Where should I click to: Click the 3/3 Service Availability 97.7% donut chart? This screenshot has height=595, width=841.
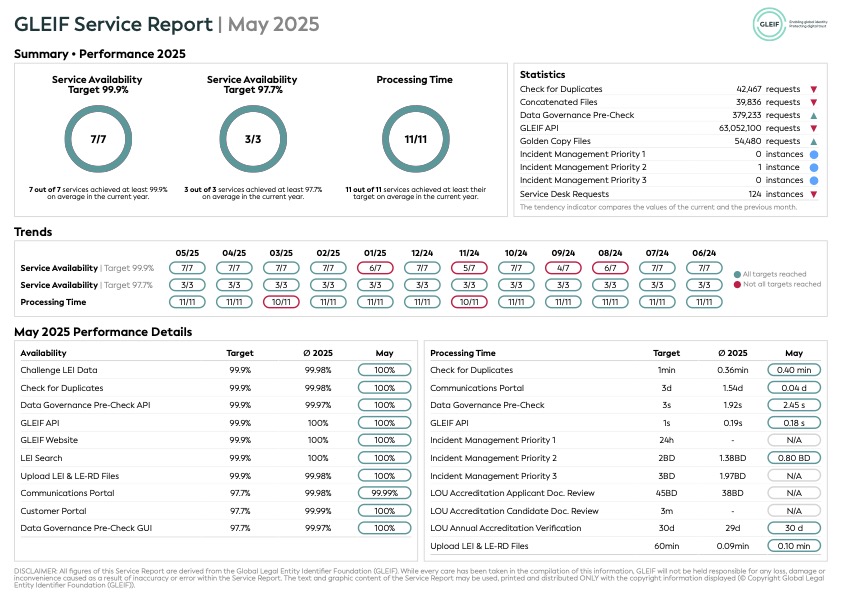(253, 139)
